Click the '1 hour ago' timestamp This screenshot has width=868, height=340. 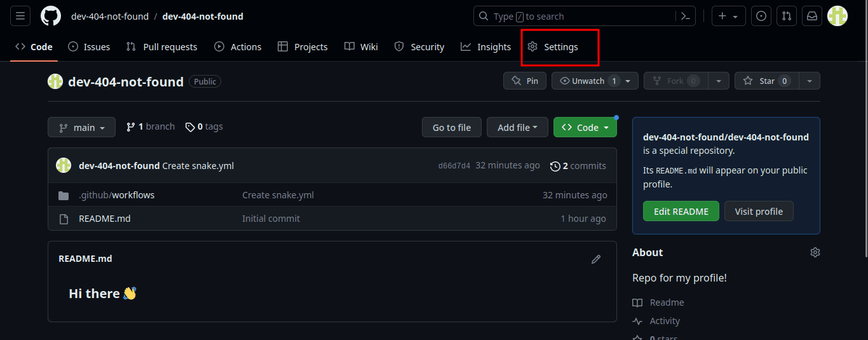583,219
